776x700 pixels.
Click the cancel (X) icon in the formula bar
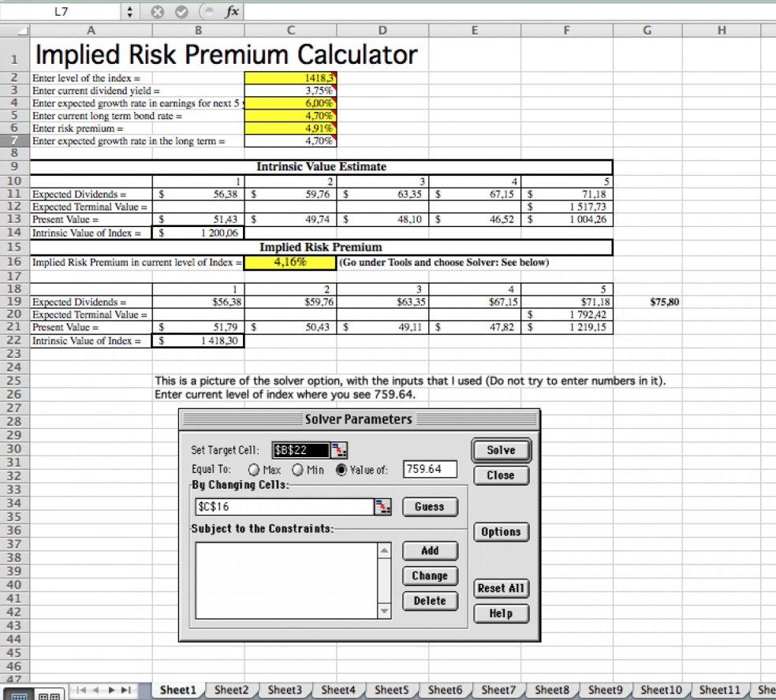(157, 11)
